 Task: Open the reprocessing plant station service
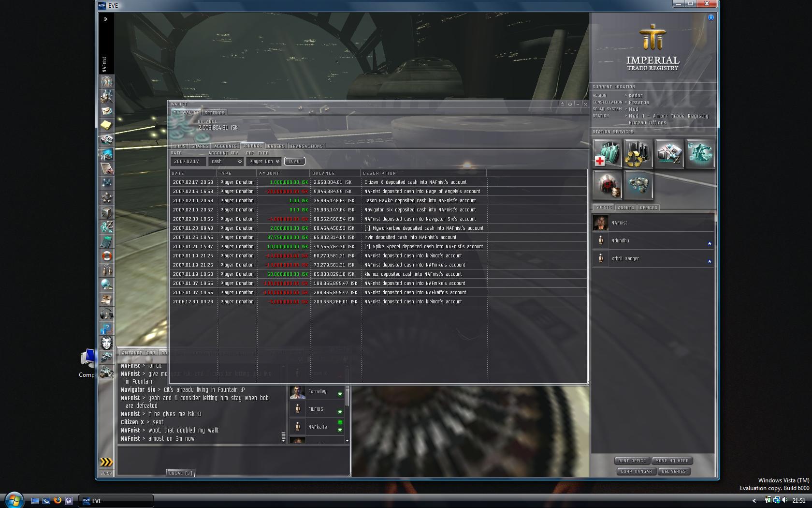pyautogui.click(x=638, y=153)
